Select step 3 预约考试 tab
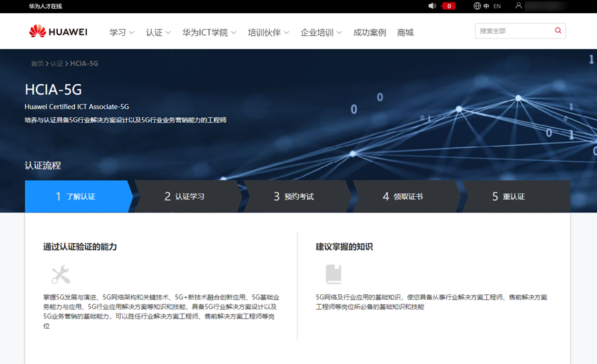 (297, 196)
